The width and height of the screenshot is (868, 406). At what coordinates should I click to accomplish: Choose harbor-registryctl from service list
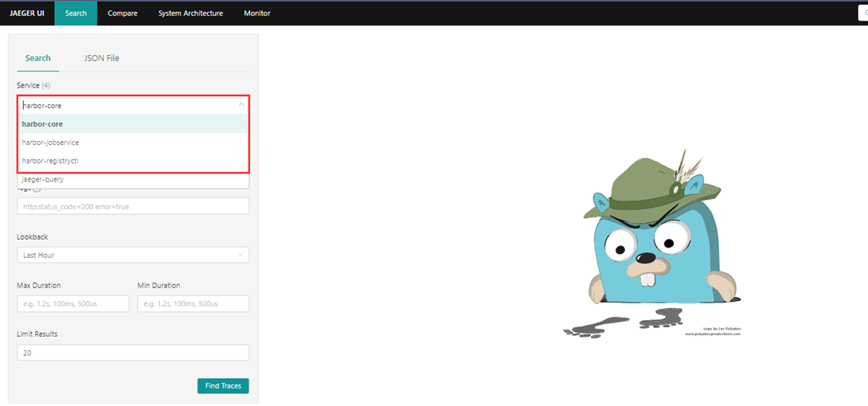point(133,160)
